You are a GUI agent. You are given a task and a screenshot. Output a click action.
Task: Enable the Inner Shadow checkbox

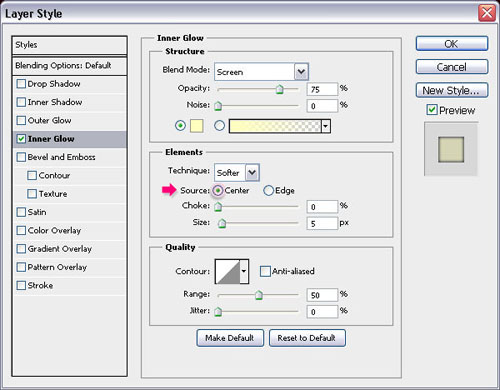pos(21,102)
